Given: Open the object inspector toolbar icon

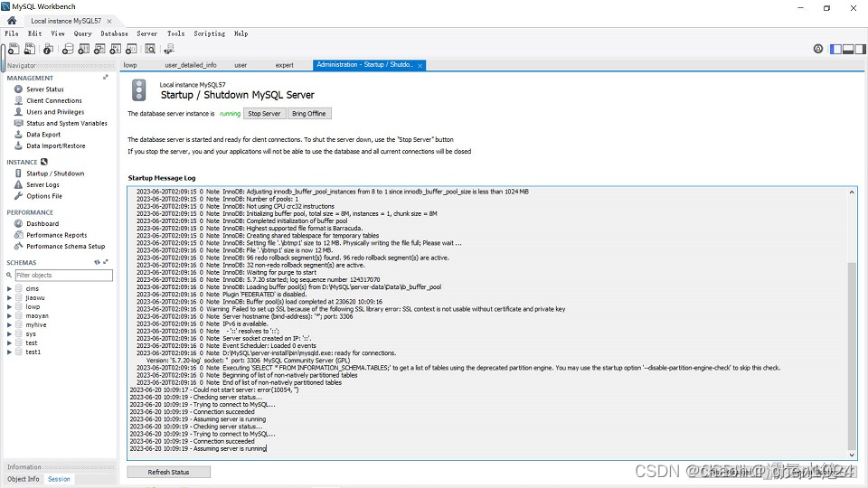Looking at the screenshot, I should [x=48, y=49].
